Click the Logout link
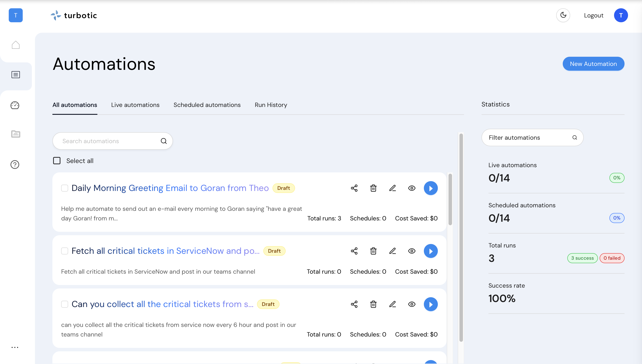 [594, 15]
